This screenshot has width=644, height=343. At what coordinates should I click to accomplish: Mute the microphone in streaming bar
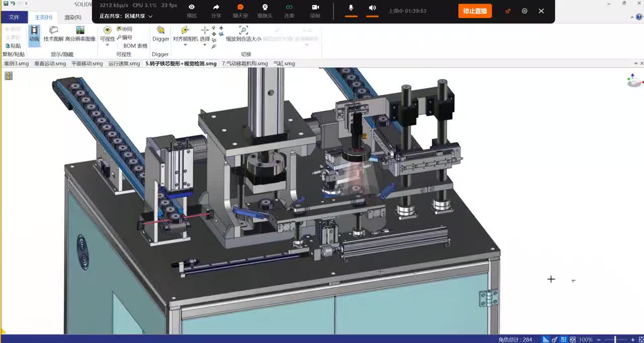click(x=351, y=8)
